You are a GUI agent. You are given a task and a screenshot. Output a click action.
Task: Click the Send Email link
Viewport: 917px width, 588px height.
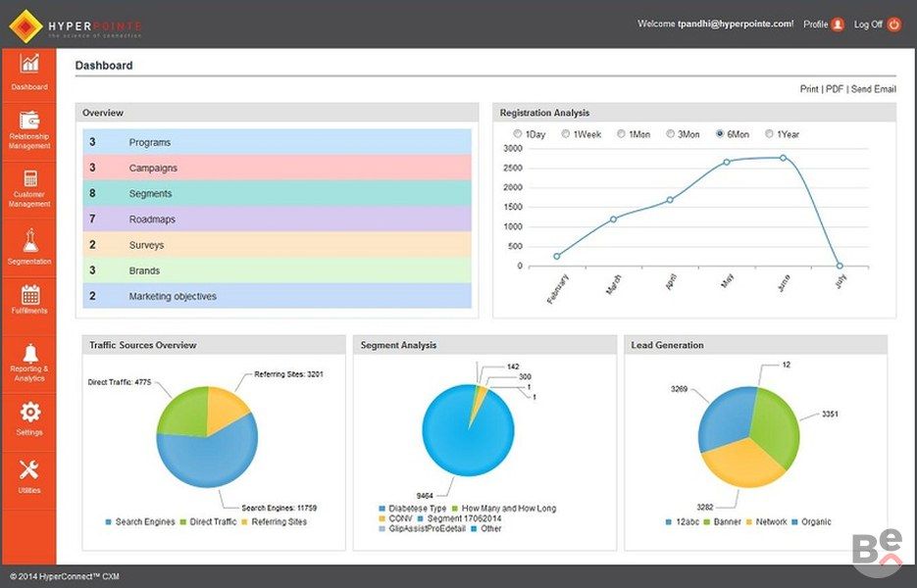(873, 89)
